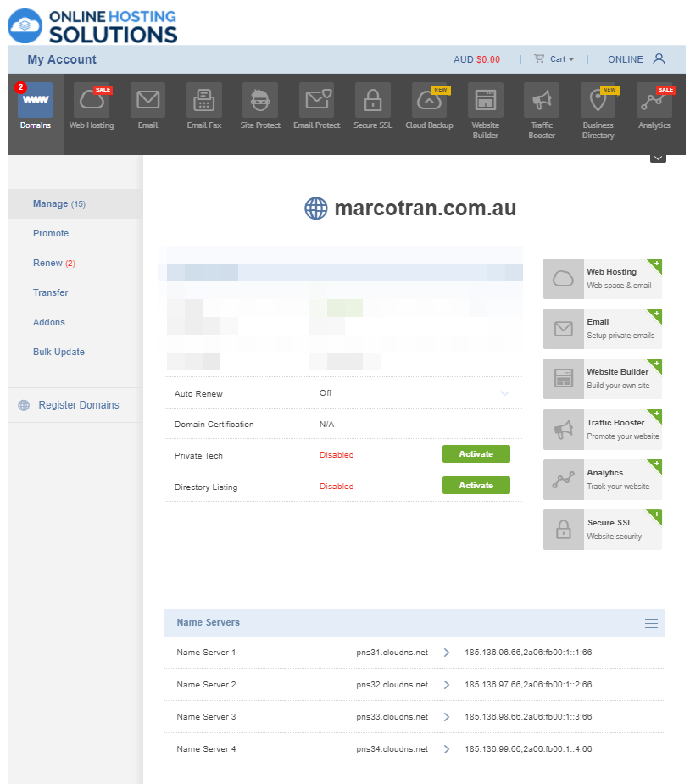Activate Private Tech for the domain
This screenshot has height=784, width=690.
[x=476, y=453]
